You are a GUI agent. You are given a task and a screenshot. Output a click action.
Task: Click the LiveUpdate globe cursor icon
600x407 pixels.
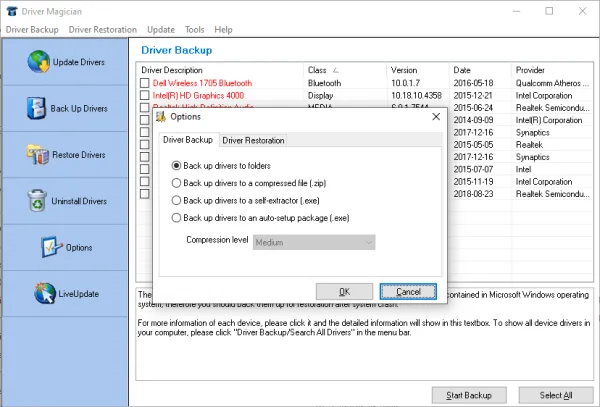[45, 293]
